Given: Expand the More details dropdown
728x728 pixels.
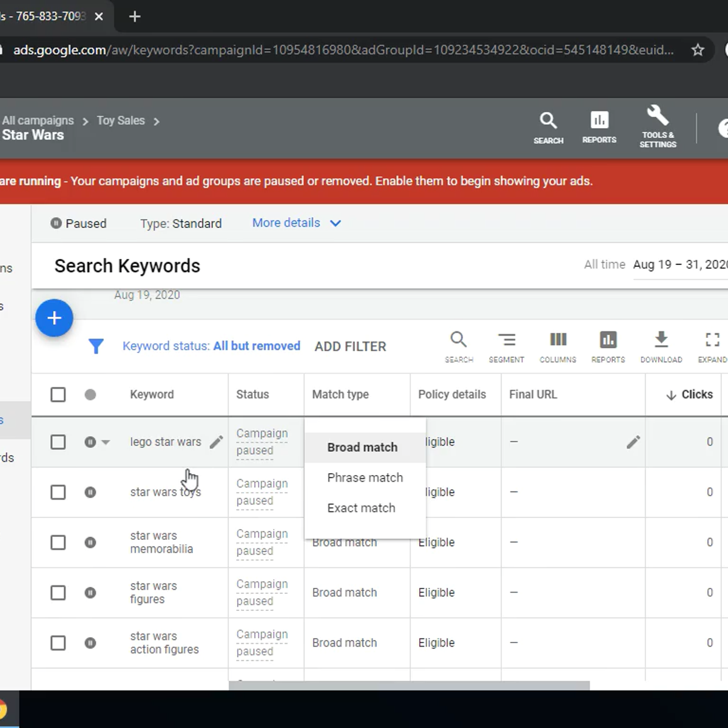Looking at the screenshot, I should [x=296, y=223].
